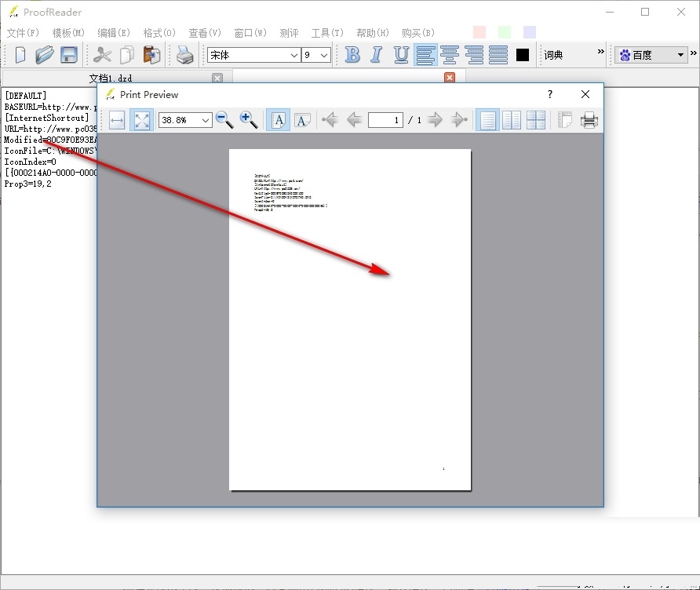Toggle Portrait orientation in preview

[279, 120]
